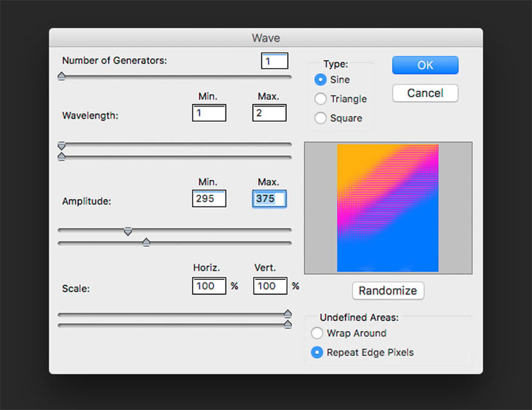This screenshot has height=410, width=532.
Task: Click the Number of Generators field
Action: point(274,61)
